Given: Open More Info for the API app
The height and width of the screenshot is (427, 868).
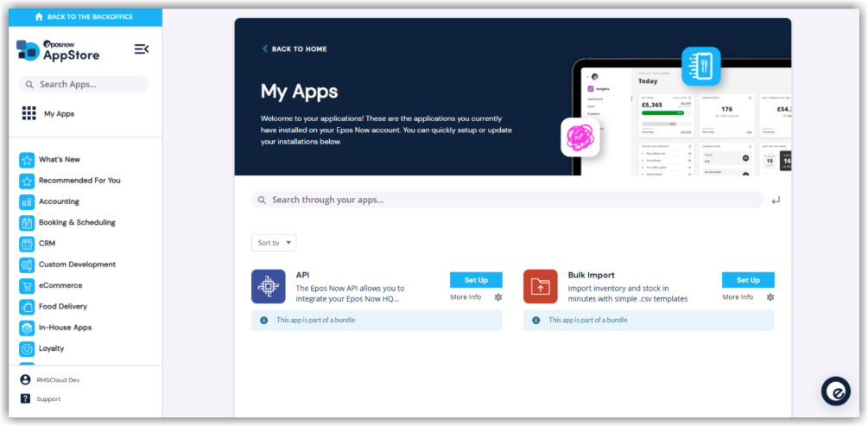Looking at the screenshot, I should click(x=466, y=297).
